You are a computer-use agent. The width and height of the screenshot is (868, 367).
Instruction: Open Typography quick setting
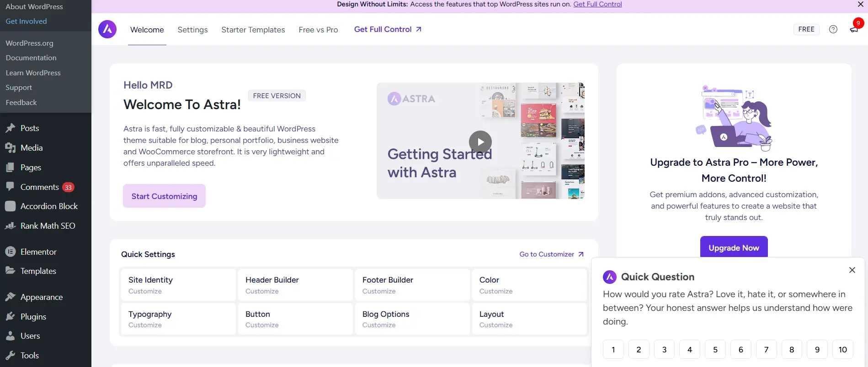tap(178, 319)
